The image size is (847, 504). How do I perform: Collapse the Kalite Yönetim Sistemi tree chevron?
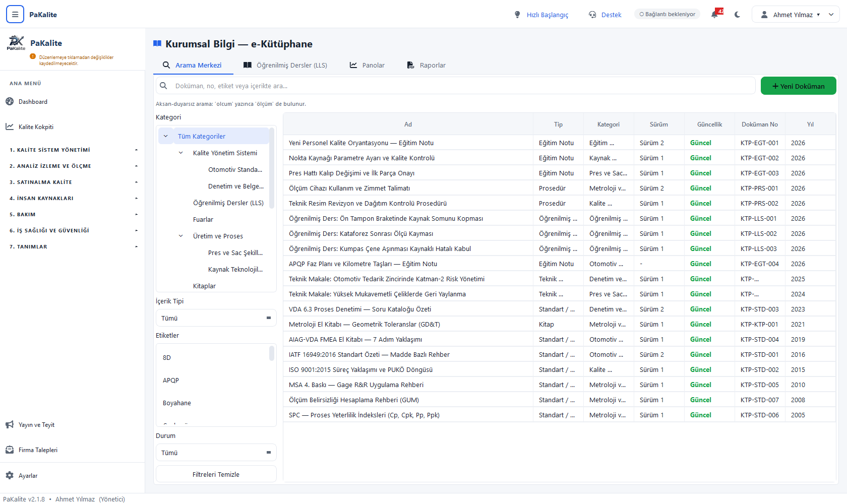pos(181,153)
